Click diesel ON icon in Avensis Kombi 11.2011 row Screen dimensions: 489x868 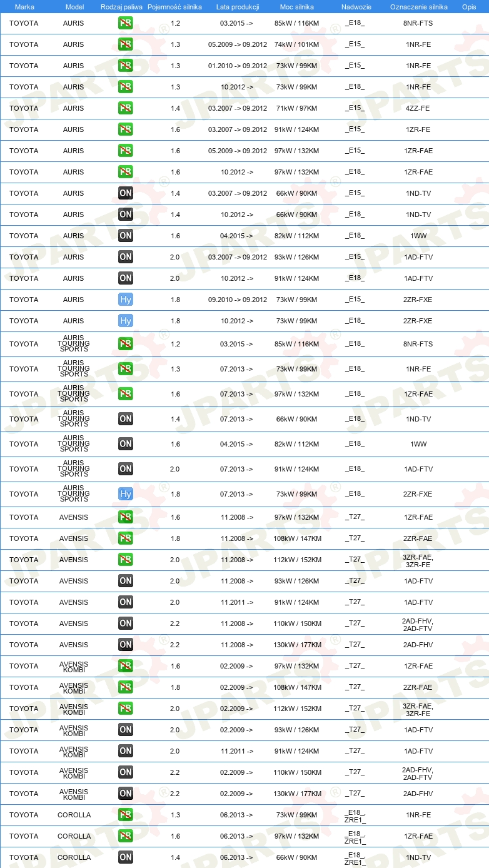(x=126, y=751)
